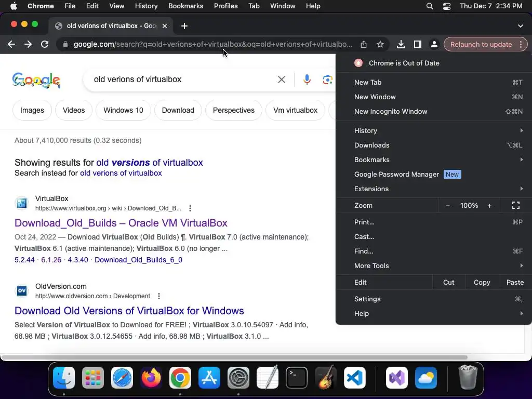Open Launchpad from the Dock
Image resolution: width=532 pixels, height=399 pixels.
[93, 378]
